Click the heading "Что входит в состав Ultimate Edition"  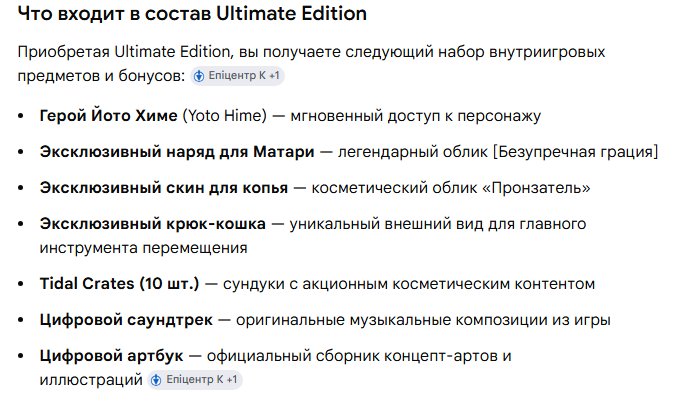192,14
